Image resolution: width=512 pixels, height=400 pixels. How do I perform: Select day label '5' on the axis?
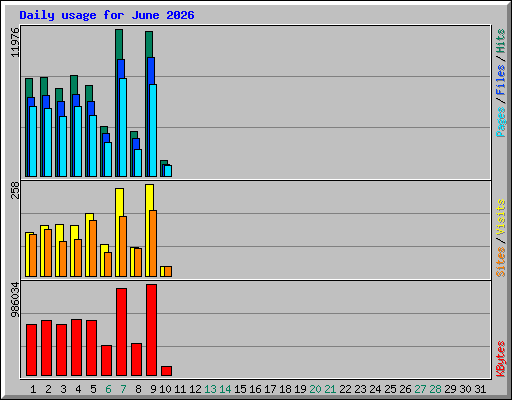93,389
